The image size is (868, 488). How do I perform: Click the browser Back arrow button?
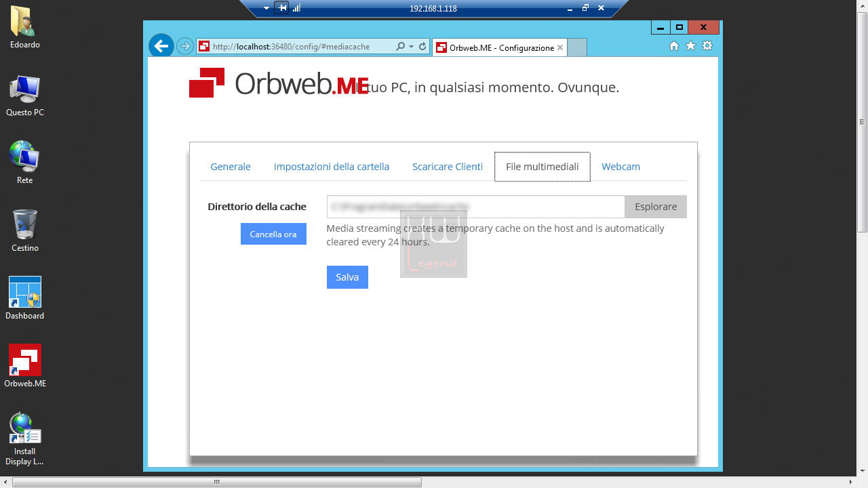[161, 46]
